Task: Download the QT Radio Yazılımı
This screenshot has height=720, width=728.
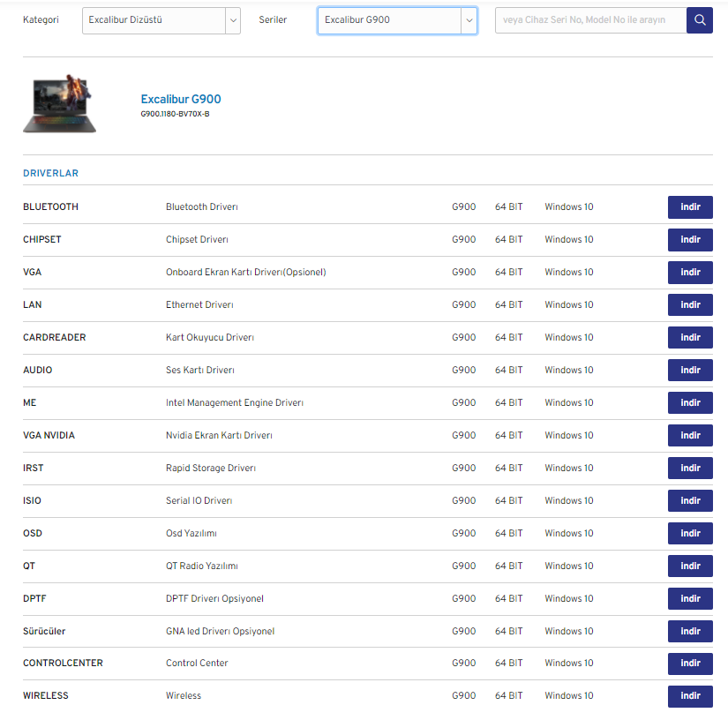Action: 690,566
